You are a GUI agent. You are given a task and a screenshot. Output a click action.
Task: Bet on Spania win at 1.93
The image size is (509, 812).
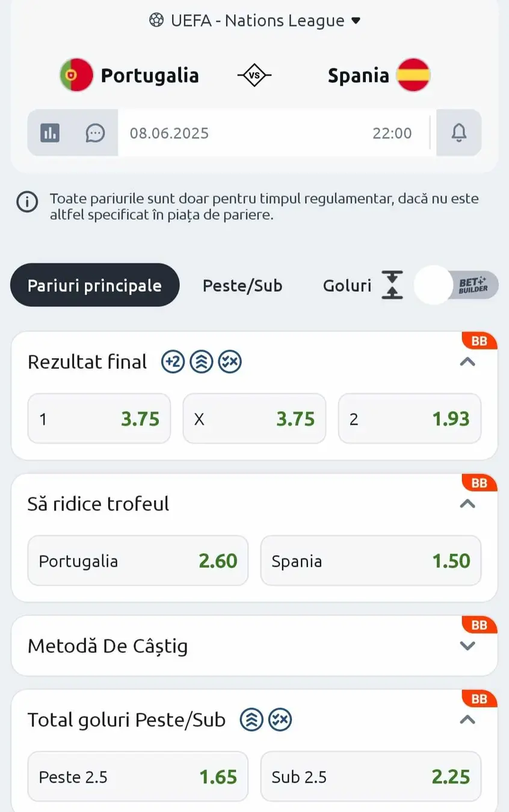(410, 419)
